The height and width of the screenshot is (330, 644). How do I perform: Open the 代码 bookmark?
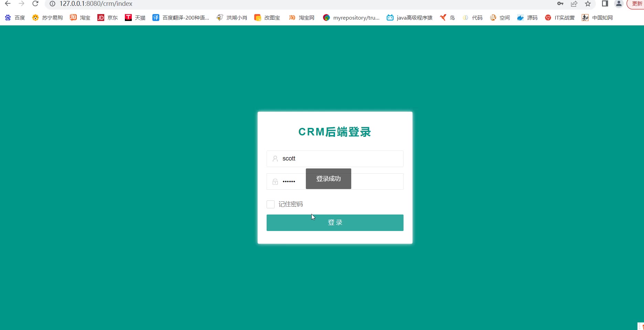pos(472,18)
